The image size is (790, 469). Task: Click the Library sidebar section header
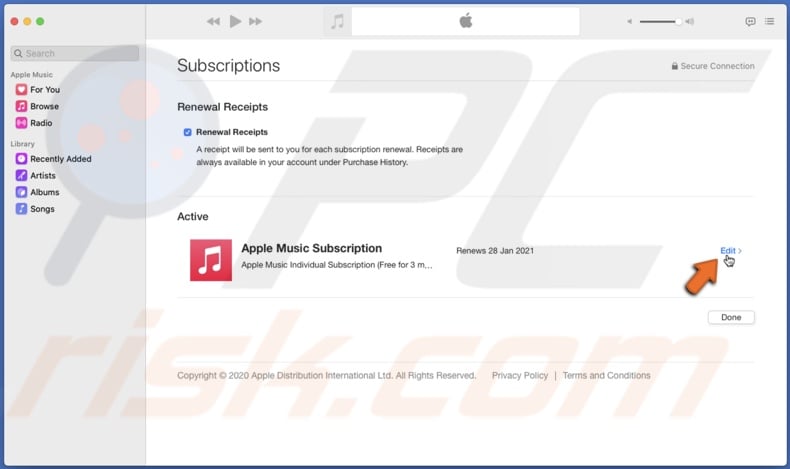[23, 144]
